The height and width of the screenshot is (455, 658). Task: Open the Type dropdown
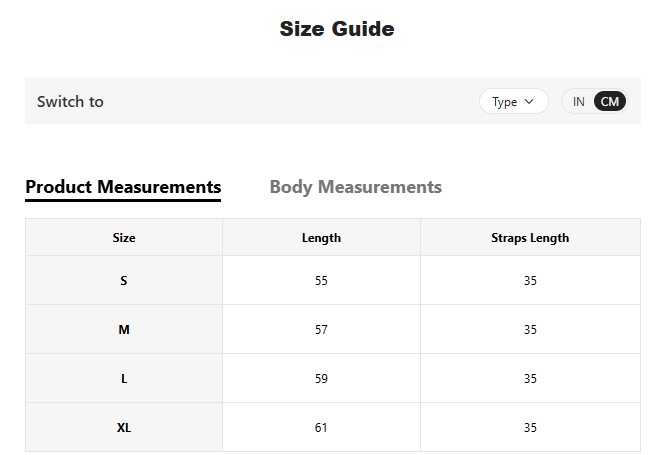point(514,101)
